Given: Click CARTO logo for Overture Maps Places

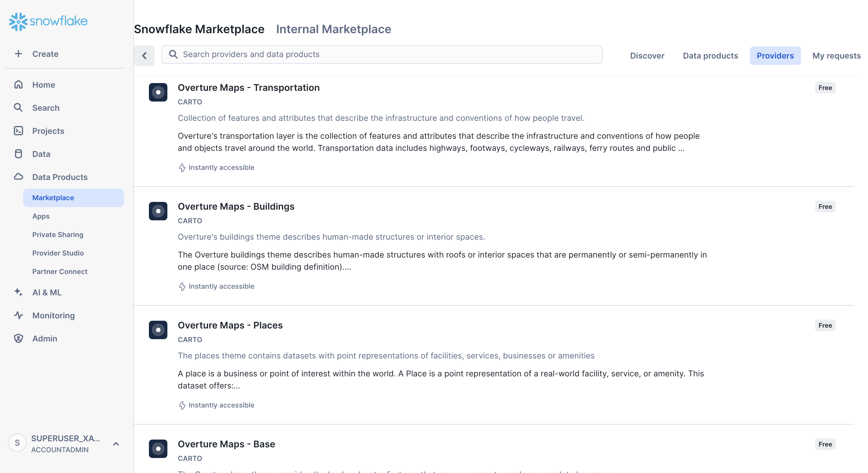Looking at the screenshot, I should point(158,330).
